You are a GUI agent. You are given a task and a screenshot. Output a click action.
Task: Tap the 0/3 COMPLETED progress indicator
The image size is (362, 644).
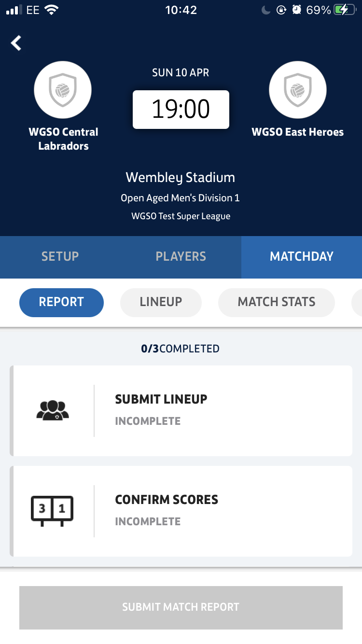181,348
